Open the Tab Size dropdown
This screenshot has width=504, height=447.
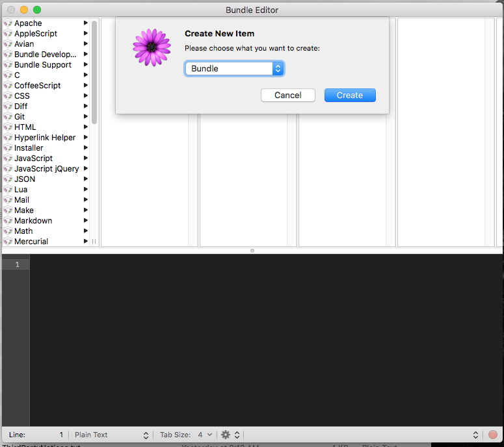coord(187,435)
